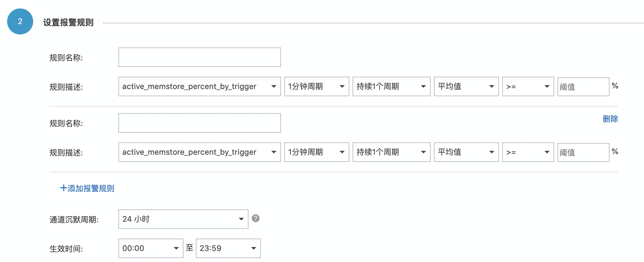This screenshot has height=262, width=644.
Task: Open first rule's >= comparison operator dropdown
Action: coord(528,86)
